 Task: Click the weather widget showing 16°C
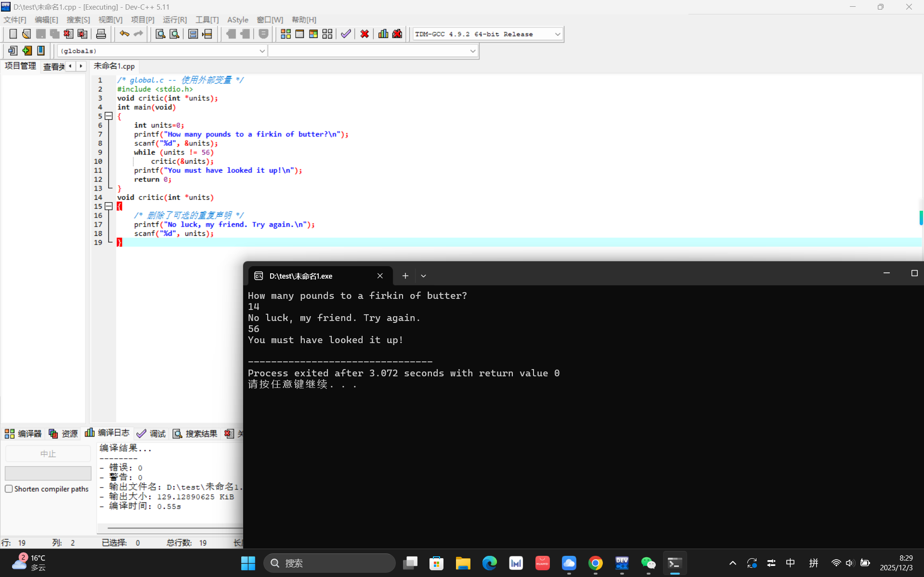[29, 563]
